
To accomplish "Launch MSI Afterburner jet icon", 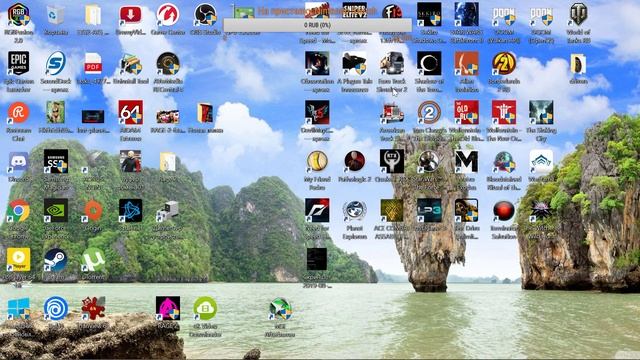I will click(280, 309).
